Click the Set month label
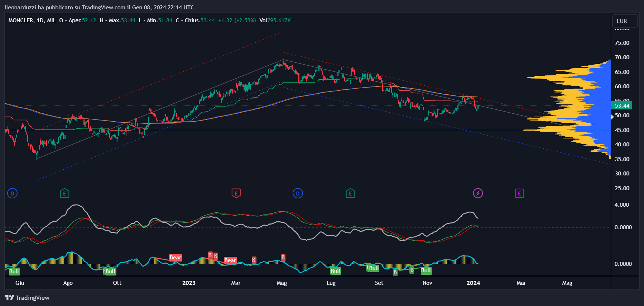 pos(379,283)
